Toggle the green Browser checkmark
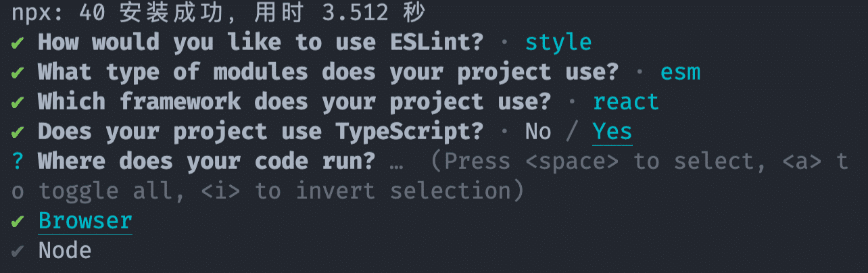This screenshot has width=868, height=273. [x=18, y=221]
